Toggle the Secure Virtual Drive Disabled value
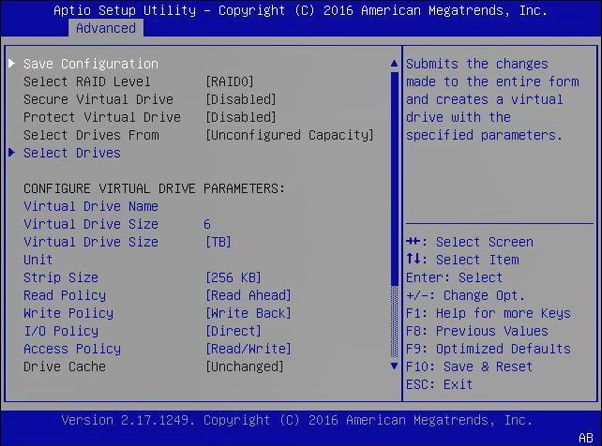The width and height of the screenshot is (602, 446). click(240, 100)
